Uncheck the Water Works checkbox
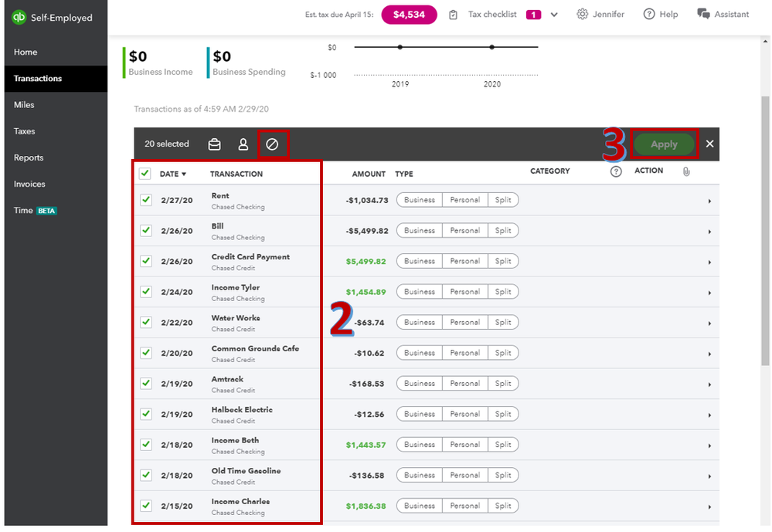This screenshot has height=532, width=772. coord(146,322)
